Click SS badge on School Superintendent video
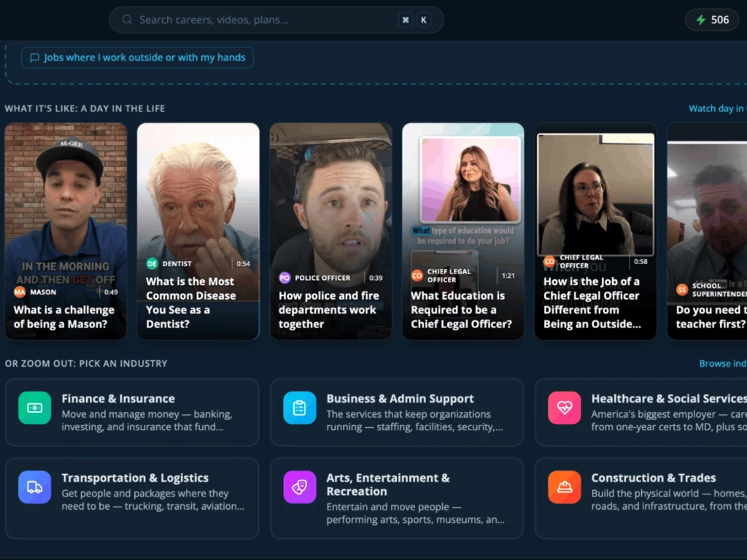This screenshot has height=560, width=747. coord(682,289)
